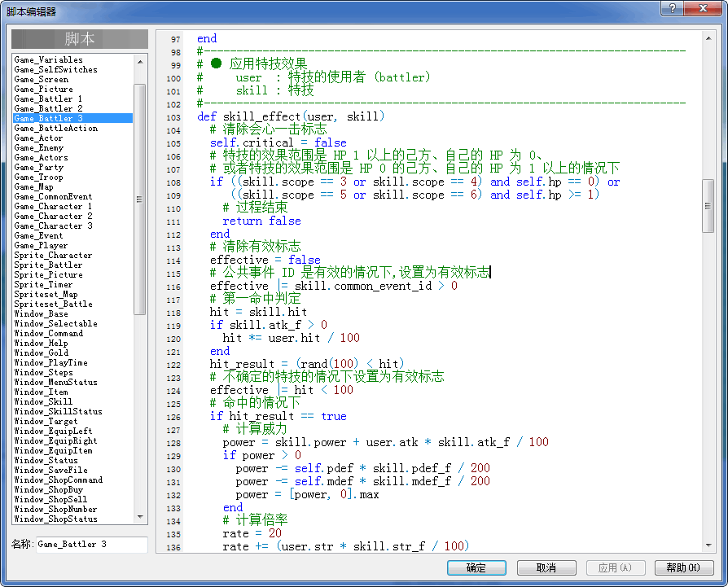Place cursor on 'def skill_effect' line
This screenshot has width=728, height=587.
[x=291, y=116]
